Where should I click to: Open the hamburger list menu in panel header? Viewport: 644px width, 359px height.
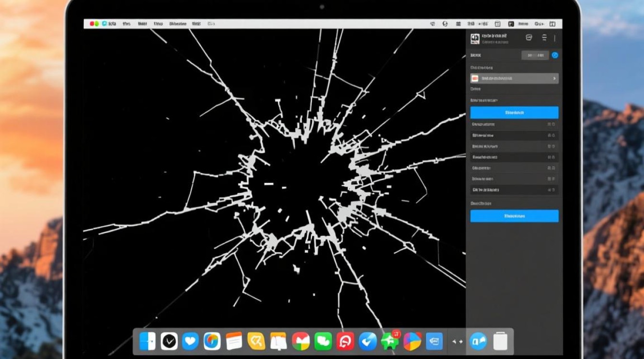(x=544, y=38)
